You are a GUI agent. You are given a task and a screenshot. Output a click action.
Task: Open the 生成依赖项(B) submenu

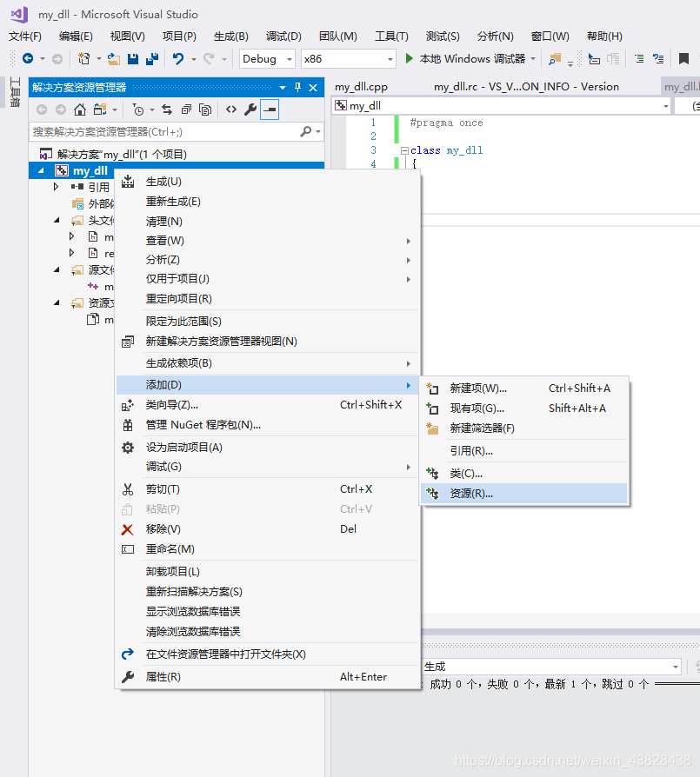[267, 363]
